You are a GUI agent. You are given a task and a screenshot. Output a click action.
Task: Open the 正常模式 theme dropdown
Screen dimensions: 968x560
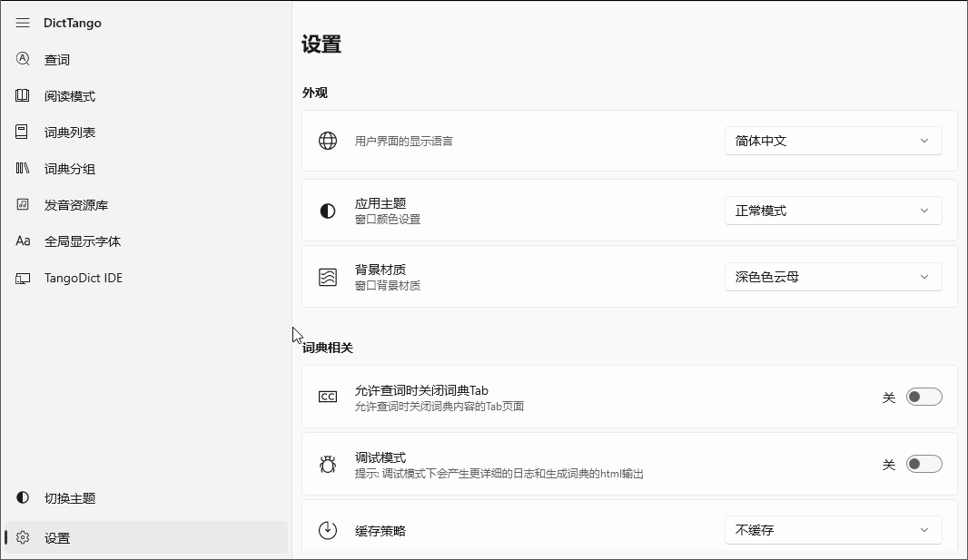point(833,211)
